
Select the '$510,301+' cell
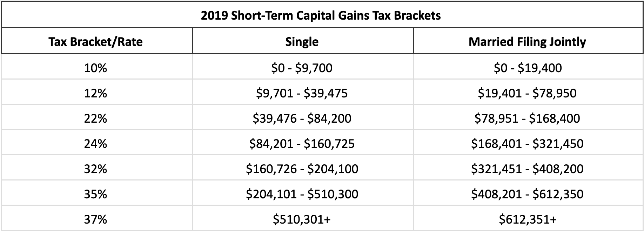pyautogui.click(x=302, y=219)
